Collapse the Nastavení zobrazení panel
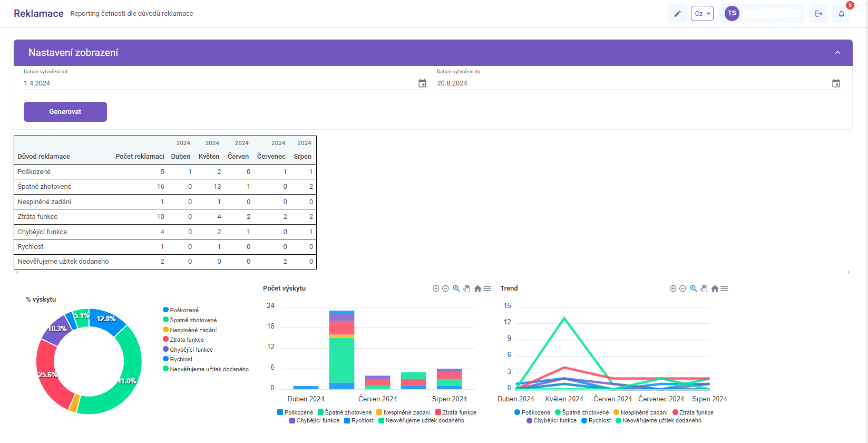 tap(837, 53)
